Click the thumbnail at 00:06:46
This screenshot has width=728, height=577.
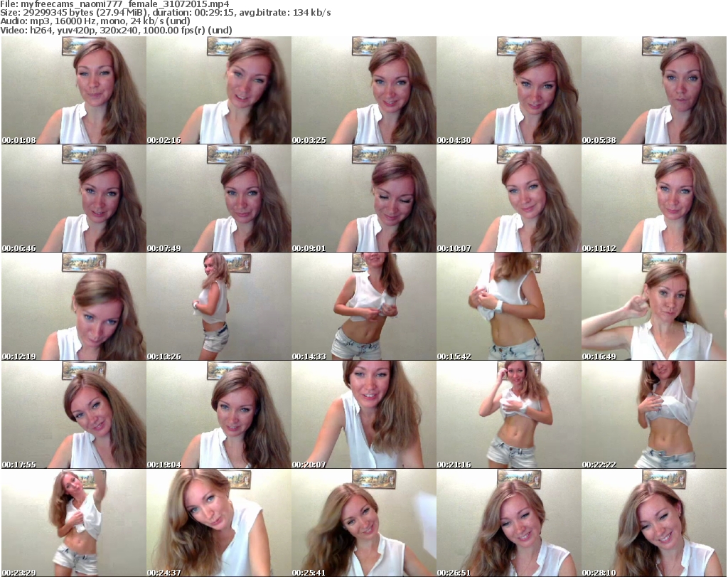coord(74,198)
